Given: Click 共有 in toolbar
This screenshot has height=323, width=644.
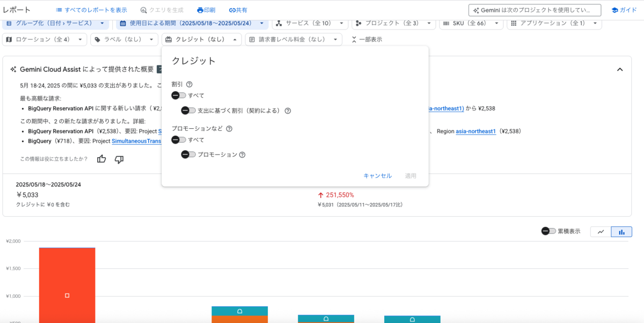Looking at the screenshot, I should [238, 10].
